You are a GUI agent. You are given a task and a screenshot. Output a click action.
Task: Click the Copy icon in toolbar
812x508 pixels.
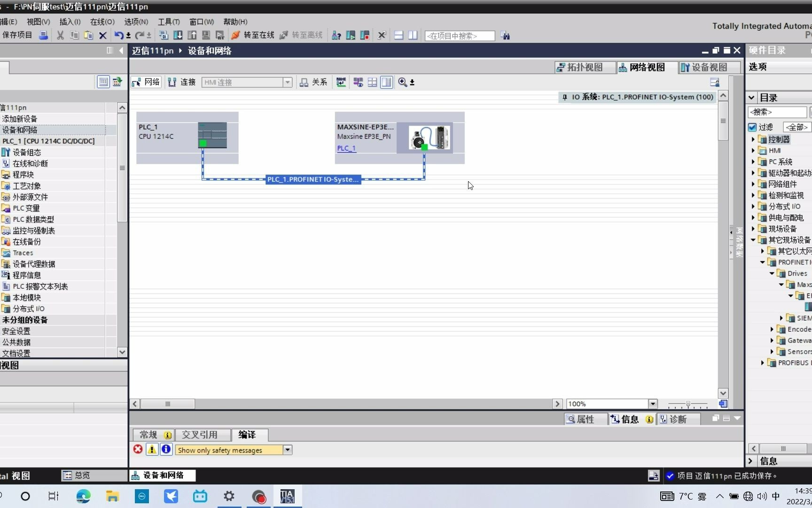74,35
